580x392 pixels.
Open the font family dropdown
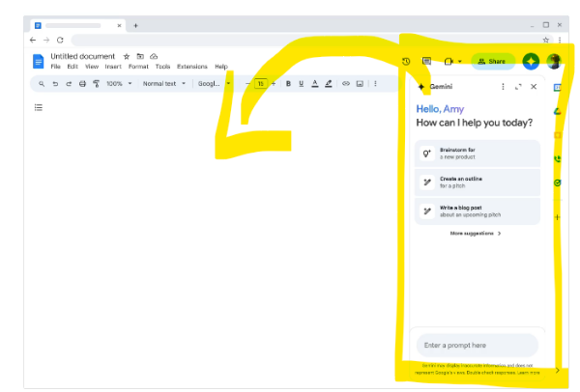coord(215,84)
